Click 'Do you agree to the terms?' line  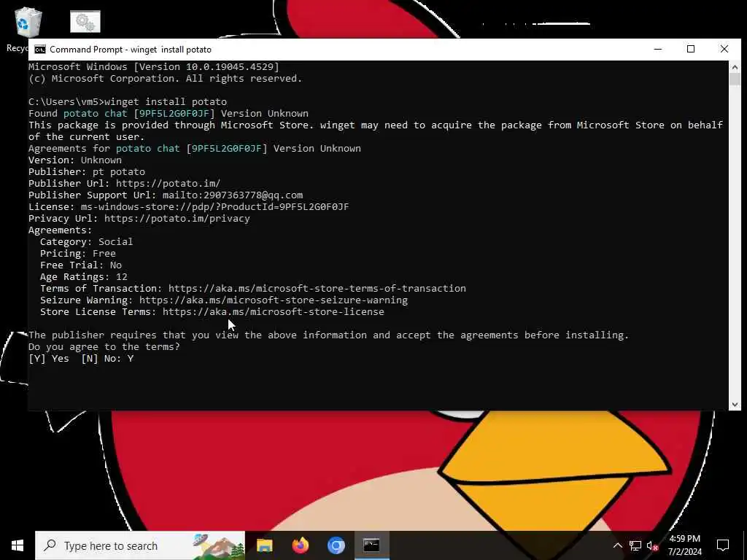(x=104, y=346)
